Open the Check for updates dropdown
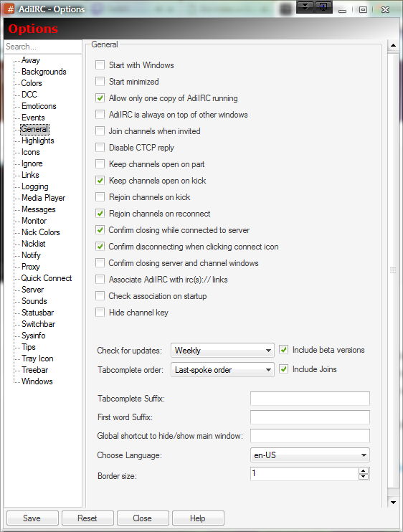 click(222, 350)
